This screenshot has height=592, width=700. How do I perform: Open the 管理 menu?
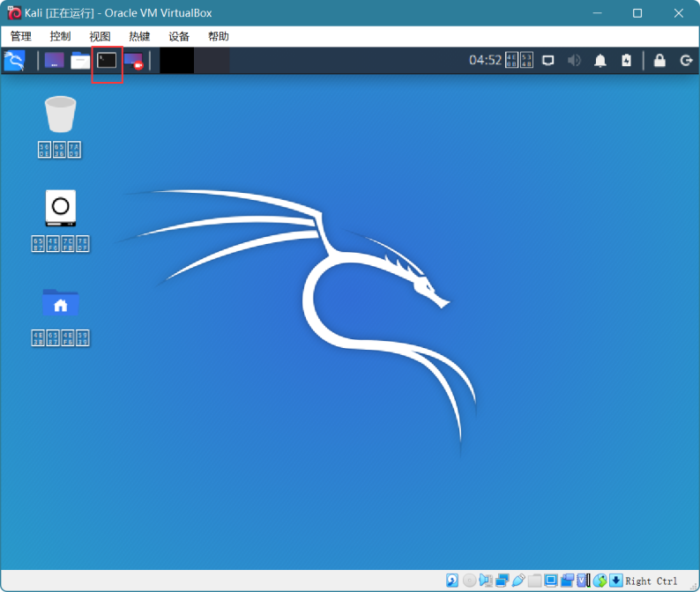click(x=21, y=36)
